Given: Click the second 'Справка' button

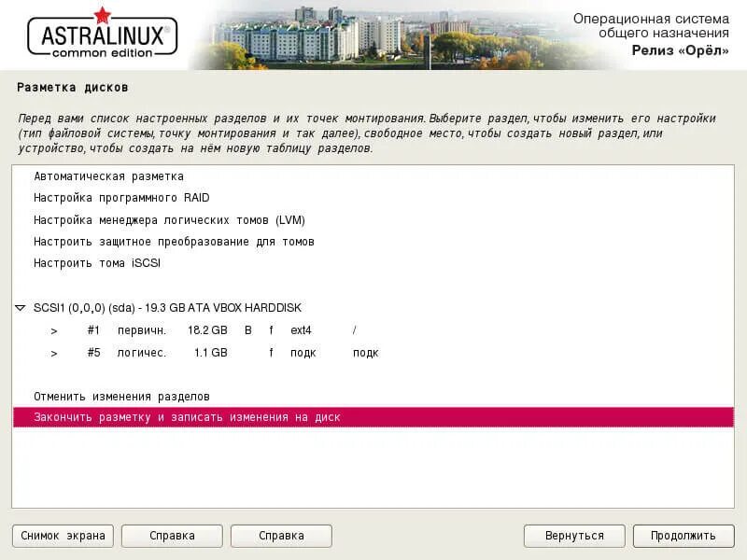Looking at the screenshot, I should click(x=281, y=536).
